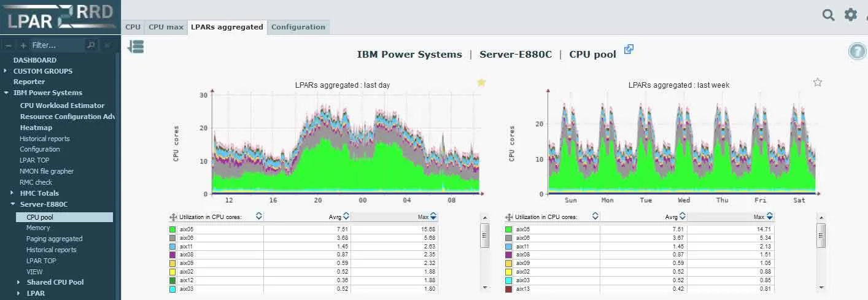The height and width of the screenshot is (300, 868).
Task: Click the last week legend scrollbar thumb
Action: 821,235
